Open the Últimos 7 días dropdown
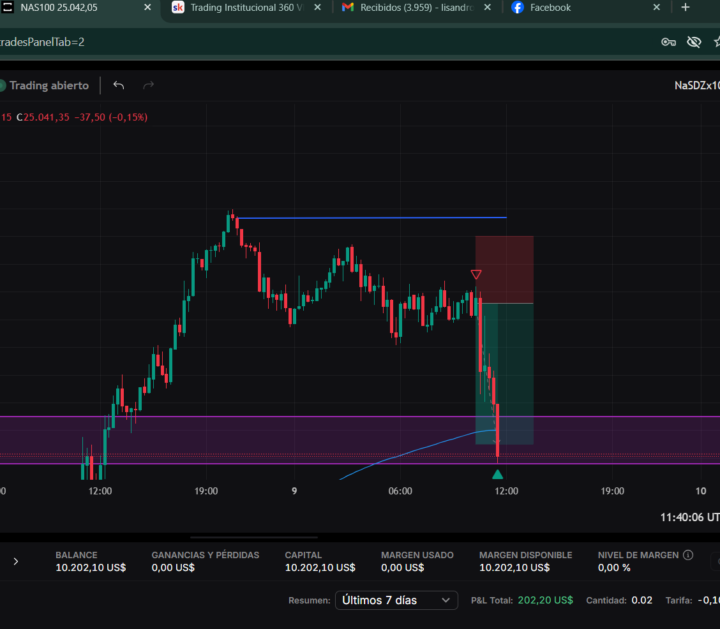 coord(396,600)
